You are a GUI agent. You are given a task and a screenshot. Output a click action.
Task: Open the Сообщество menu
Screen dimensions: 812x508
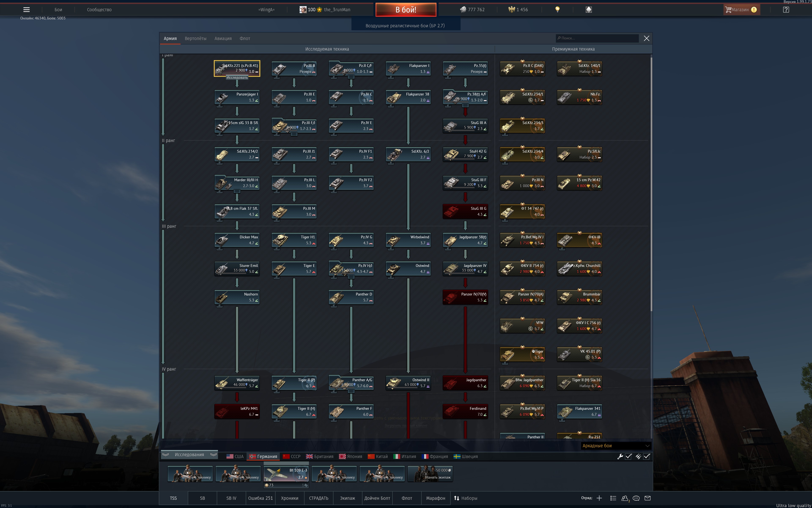[x=99, y=10]
